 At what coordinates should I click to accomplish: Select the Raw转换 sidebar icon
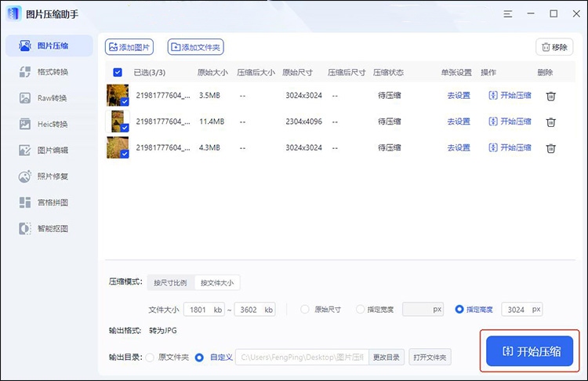24,98
